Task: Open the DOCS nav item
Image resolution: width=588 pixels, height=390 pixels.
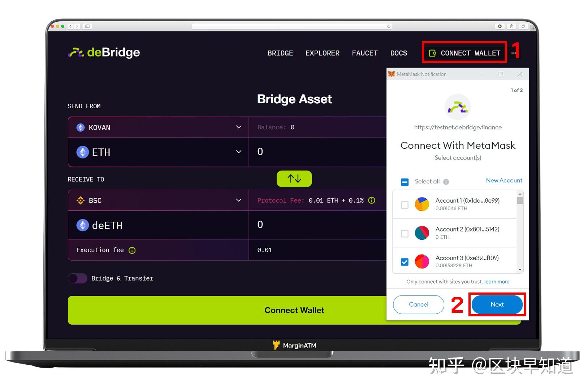Action: (x=399, y=53)
